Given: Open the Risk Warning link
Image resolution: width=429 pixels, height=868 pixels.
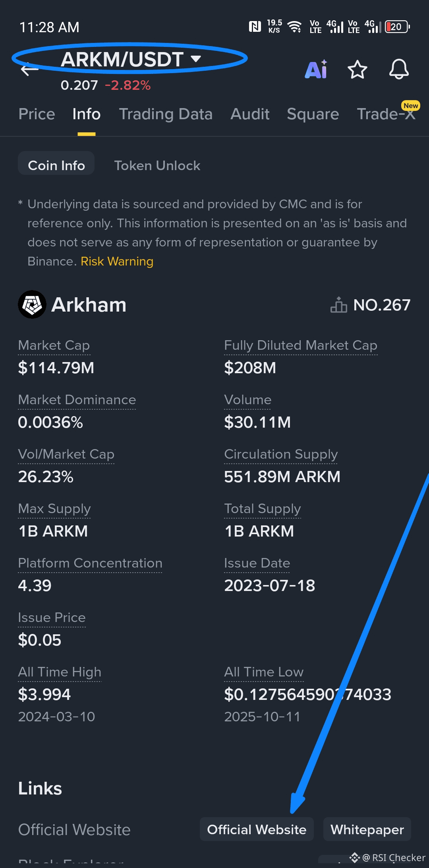Looking at the screenshot, I should click(x=117, y=262).
